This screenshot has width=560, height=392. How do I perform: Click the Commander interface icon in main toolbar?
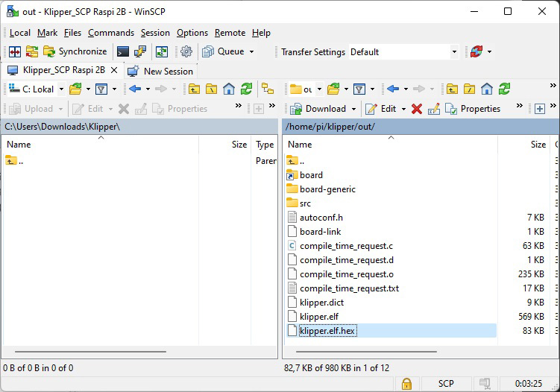coord(15,51)
